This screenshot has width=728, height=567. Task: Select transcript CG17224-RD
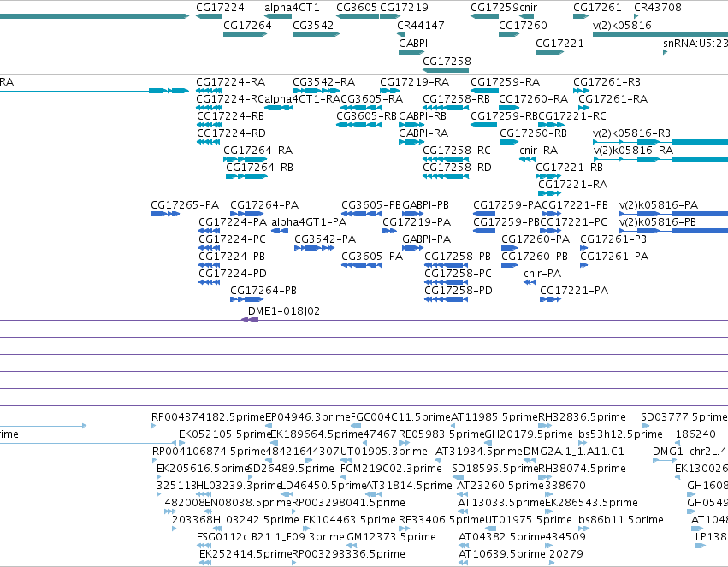pos(209,141)
